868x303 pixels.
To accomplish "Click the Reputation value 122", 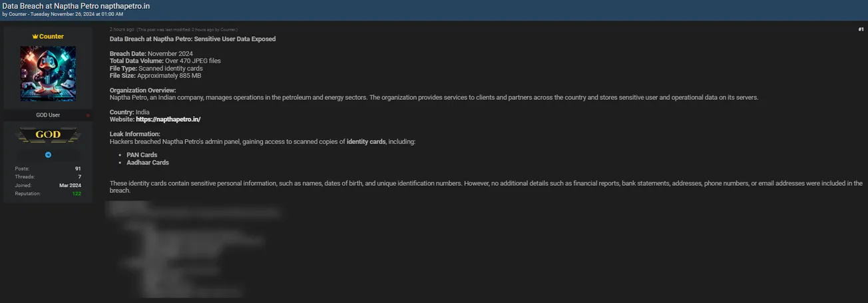I will pyautogui.click(x=77, y=193).
